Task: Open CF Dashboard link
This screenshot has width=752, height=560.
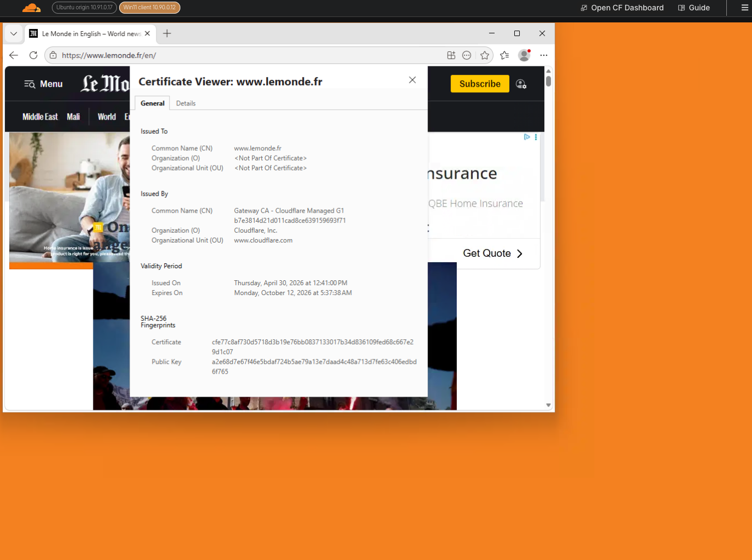Action: pyautogui.click(x=622, y=8)
